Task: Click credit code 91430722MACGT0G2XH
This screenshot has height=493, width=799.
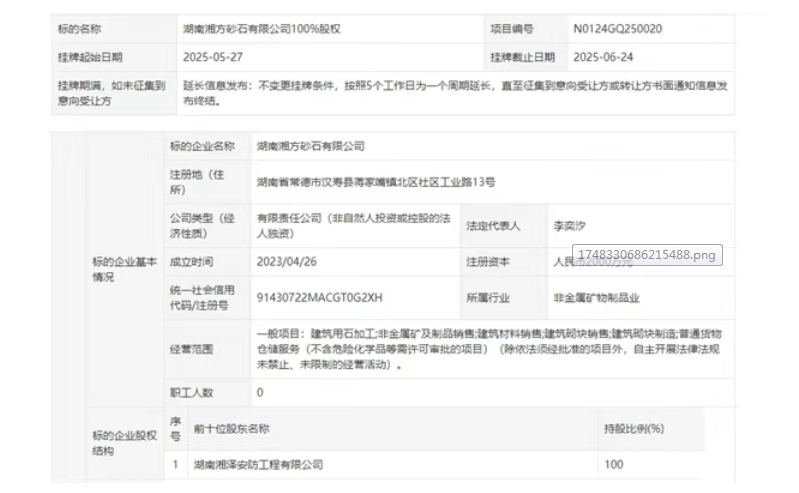Action: pos(319,298)
